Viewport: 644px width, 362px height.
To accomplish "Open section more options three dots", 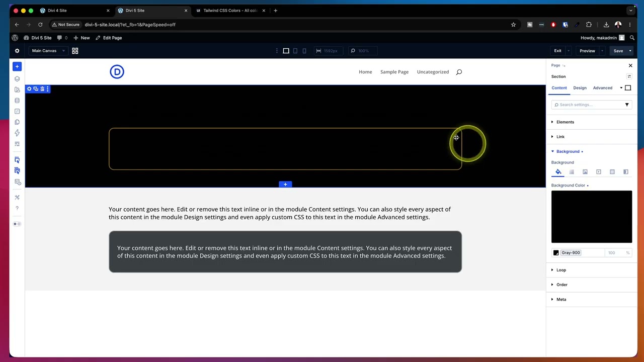I will click(48, 89).
